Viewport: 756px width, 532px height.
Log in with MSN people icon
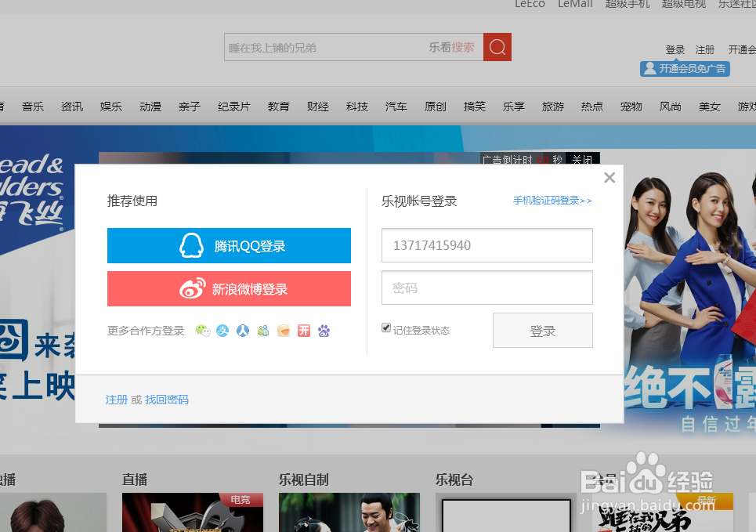pyautogui.click(x=263, y=331)
